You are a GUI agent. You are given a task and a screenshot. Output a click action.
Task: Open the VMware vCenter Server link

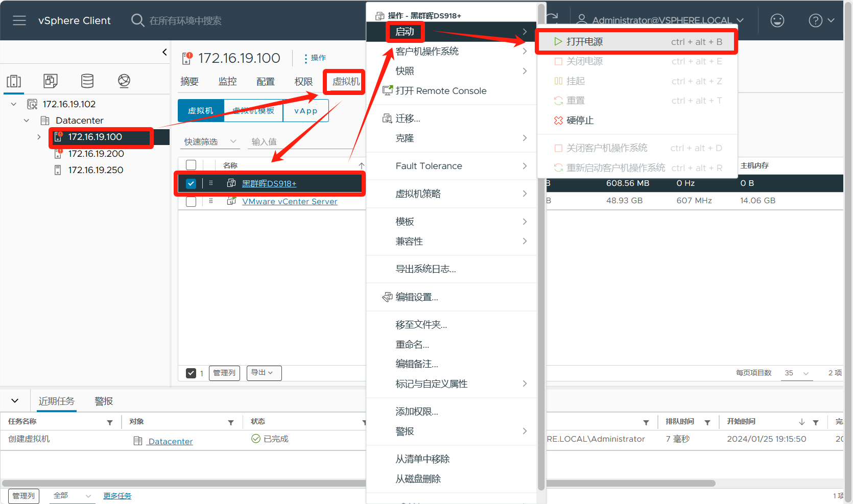(290, 202)
